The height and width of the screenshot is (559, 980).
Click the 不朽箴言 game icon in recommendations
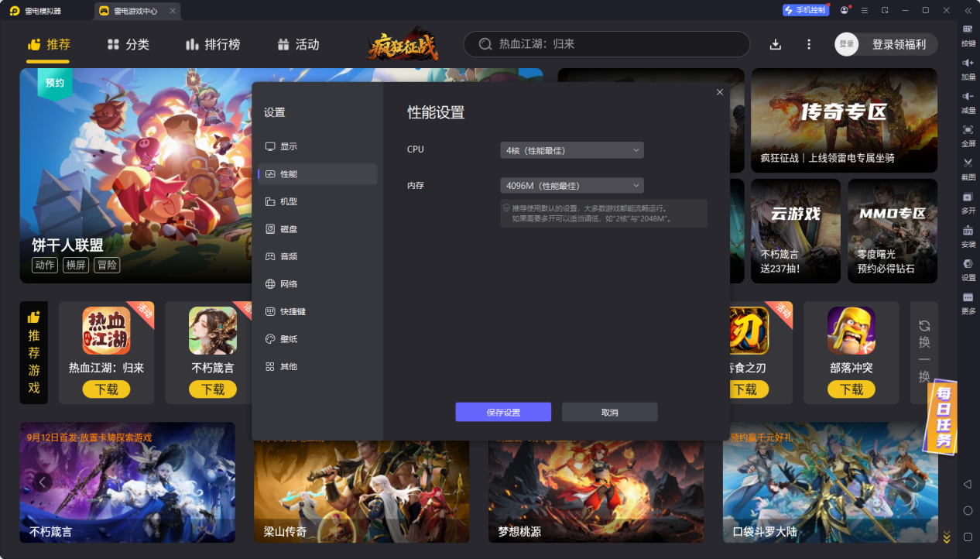213,331
